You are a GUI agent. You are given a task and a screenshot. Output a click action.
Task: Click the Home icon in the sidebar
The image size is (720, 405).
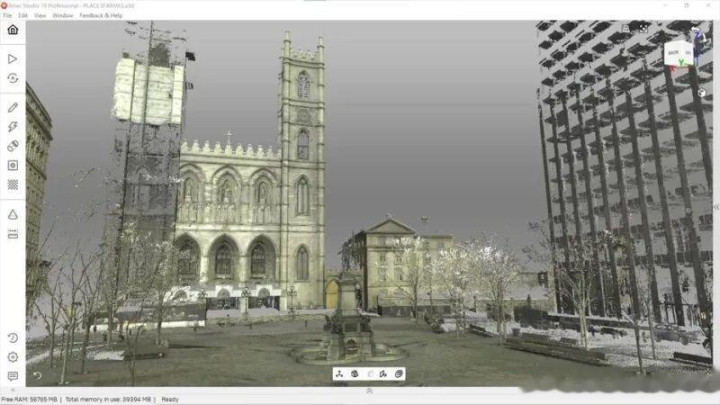pyautogui.click(x=12, y=30)
